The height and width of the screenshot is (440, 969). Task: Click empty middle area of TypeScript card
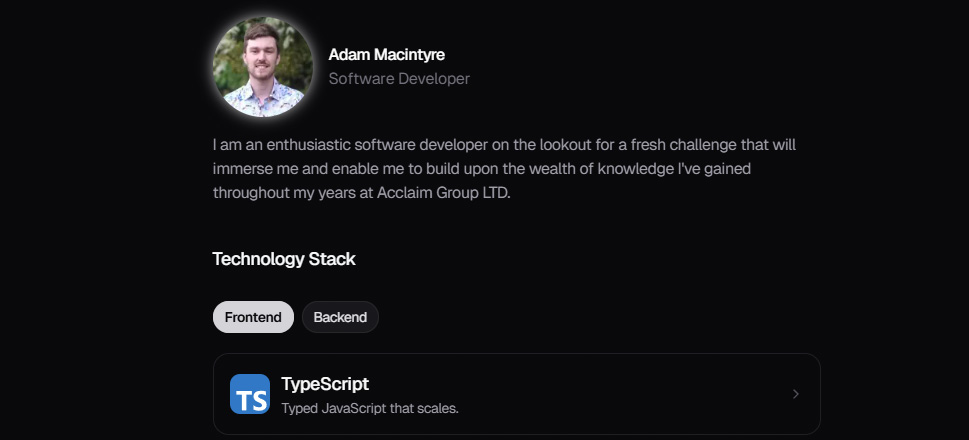(600, 394)
